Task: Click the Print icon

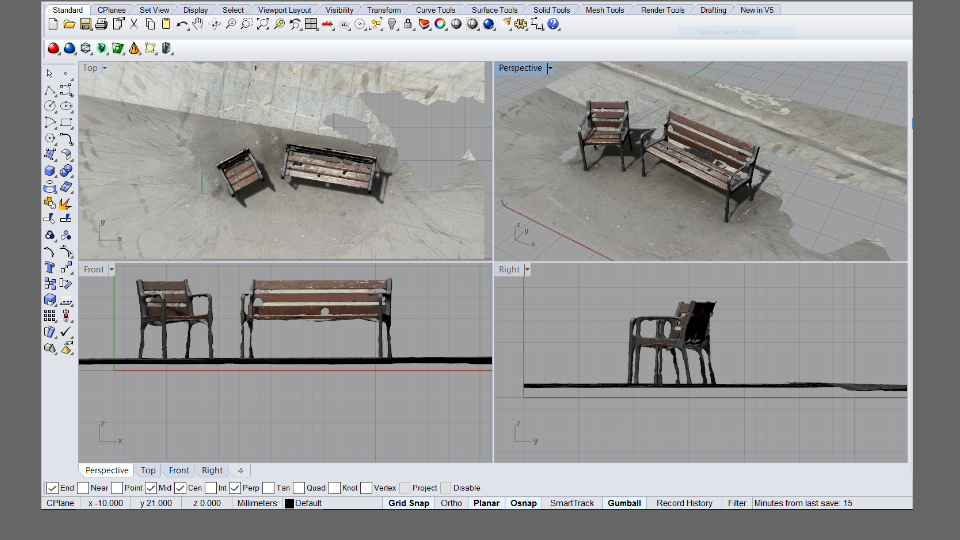Action: pyautogui.click(x=101, y=24)
